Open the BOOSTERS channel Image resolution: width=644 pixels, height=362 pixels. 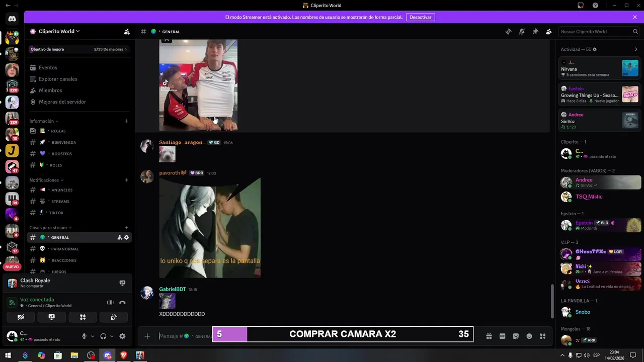coord(79,154)
